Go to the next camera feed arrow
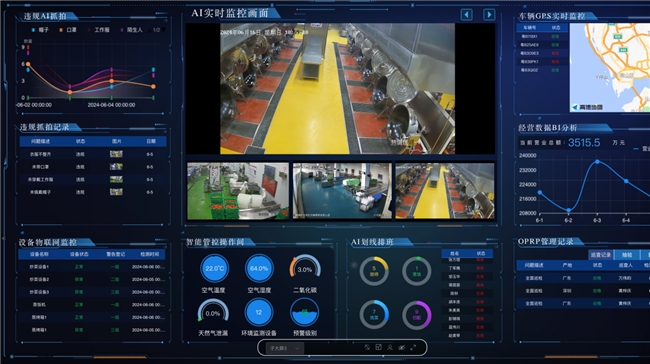Screen dimensions: 650x364 pos(489,15)
